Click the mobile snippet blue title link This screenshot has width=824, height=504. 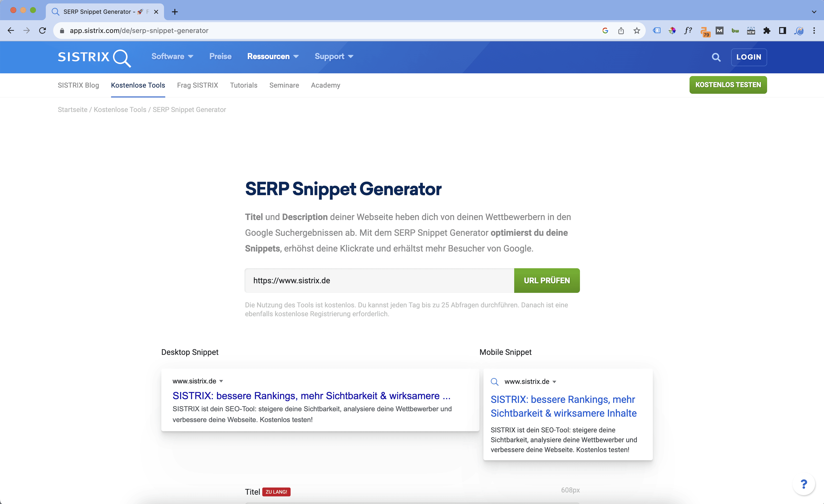(x=563, y=406)
